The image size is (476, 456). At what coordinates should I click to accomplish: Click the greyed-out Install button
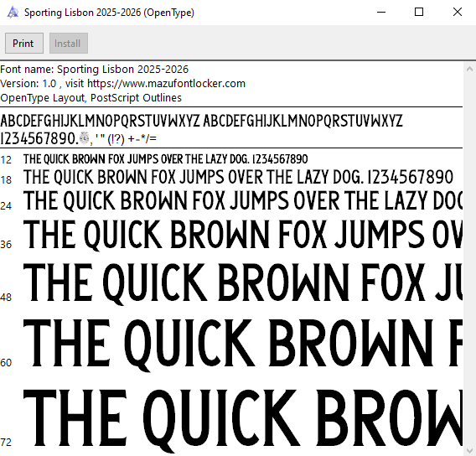(69, 43)
